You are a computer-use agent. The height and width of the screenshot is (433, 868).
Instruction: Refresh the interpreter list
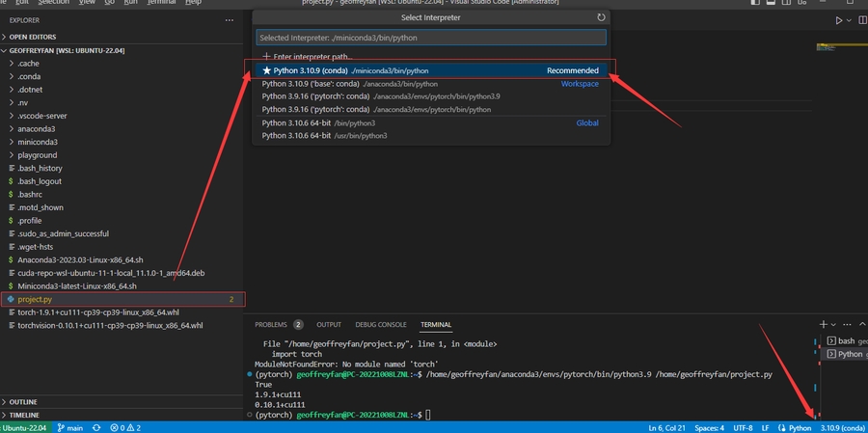click(x=602, y=17)
